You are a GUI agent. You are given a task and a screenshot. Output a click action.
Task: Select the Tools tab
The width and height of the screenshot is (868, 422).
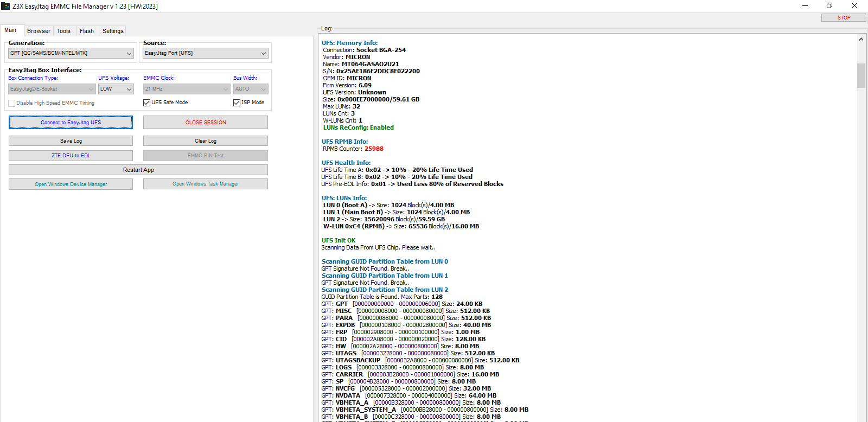tap(63, 31)
